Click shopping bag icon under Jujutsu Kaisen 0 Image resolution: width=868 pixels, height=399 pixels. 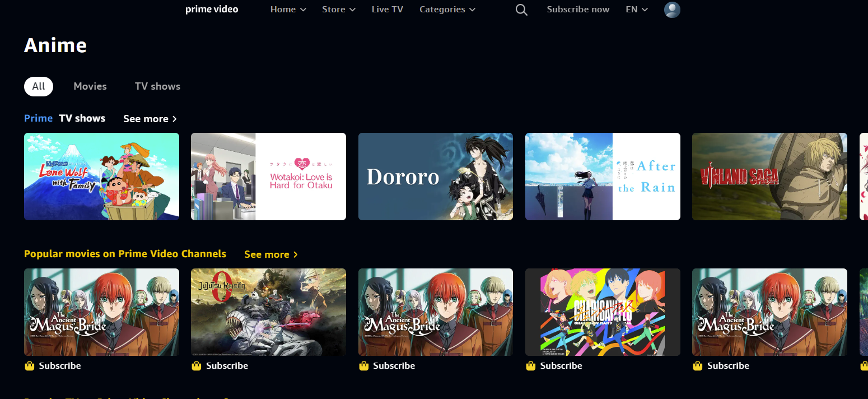197,366
